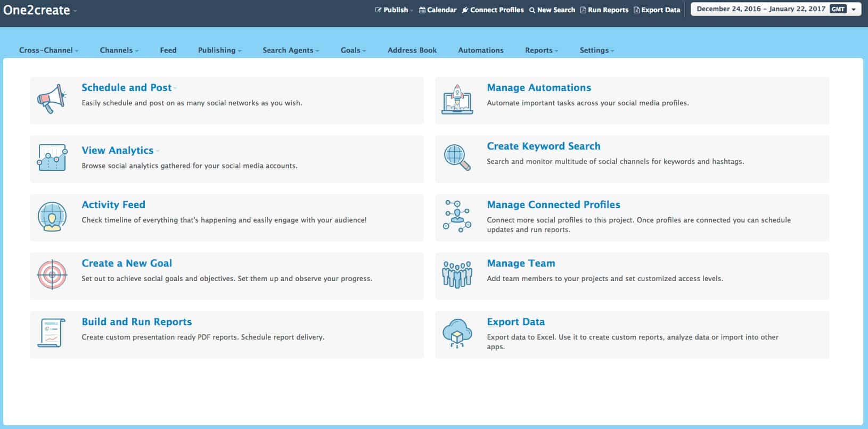This screenshot has height=429, width=868.
Task: Click text 'Browse social analytics gathered for your social media accounts'
Action: point(190,166)
